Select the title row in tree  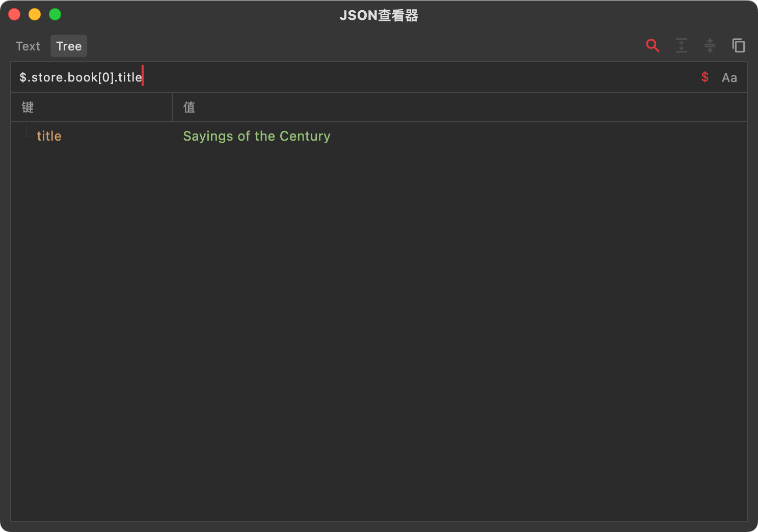(x=49, y=136)
